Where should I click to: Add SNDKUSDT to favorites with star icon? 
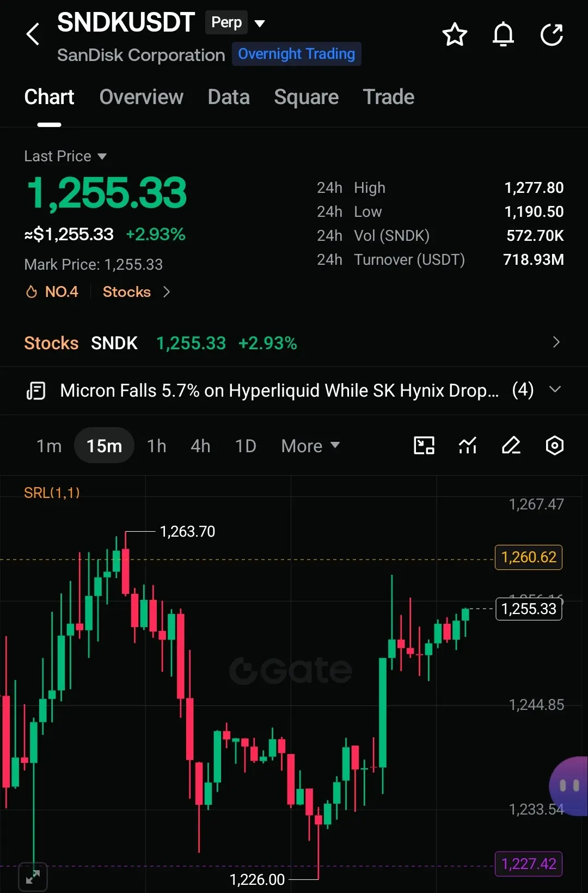point(455,35)
